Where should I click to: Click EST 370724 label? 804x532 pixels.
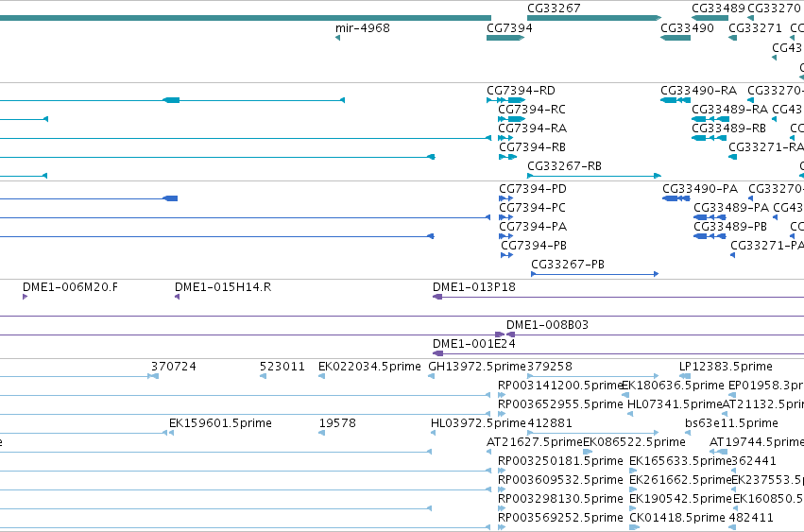pos(173,367)
